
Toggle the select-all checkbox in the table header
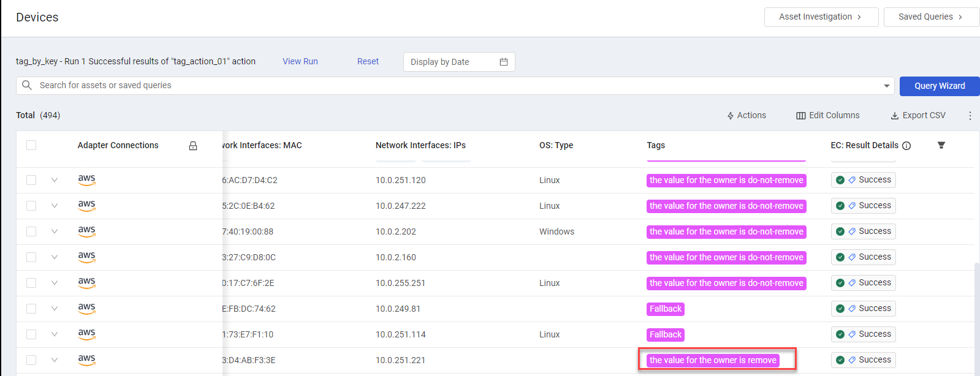pyautogui.click(x=31, y=145)
